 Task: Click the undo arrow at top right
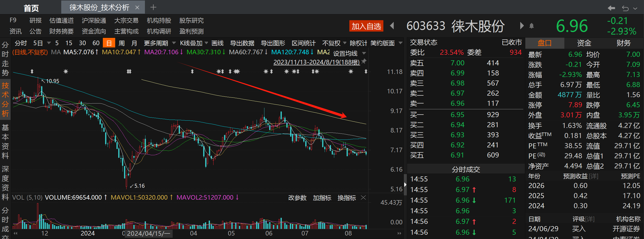pyautogui.click(x=625, y=8)
